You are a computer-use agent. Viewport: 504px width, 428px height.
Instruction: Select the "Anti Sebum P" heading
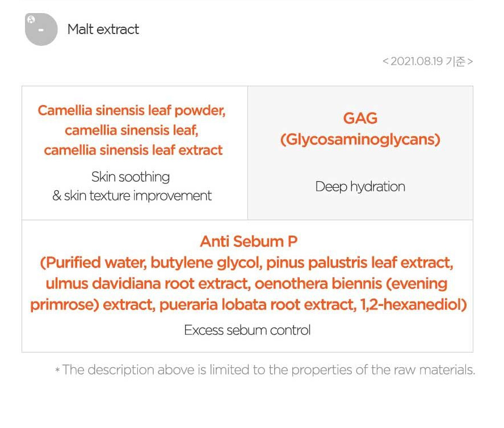click(248, 241)
